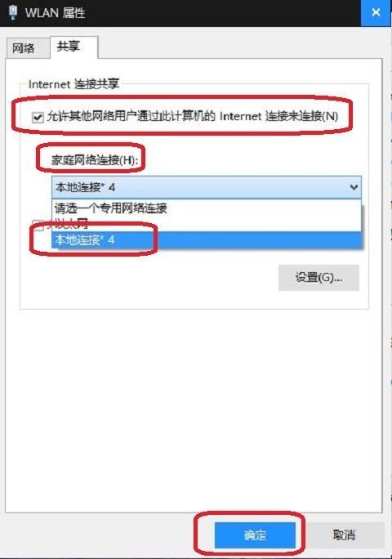Click the WLAN 属性 title bar text
This screenshot has width=392, height=559.
tap(56, 13)
